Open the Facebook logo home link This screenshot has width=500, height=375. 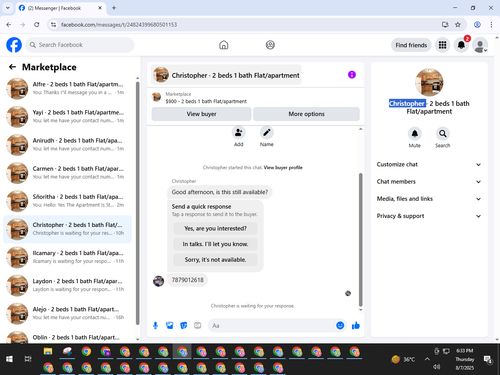tap(14, 45)
